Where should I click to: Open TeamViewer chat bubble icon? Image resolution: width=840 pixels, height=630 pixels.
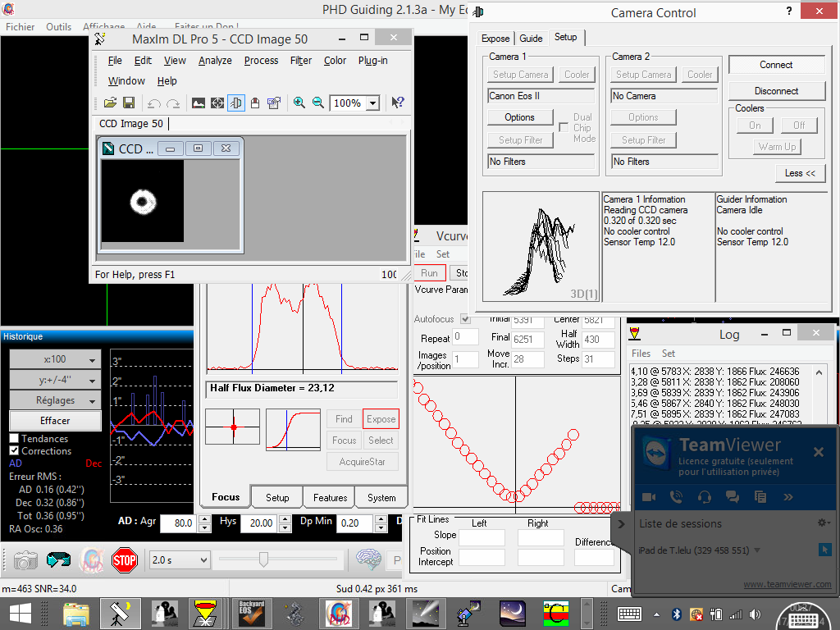(x=733, y=496)
